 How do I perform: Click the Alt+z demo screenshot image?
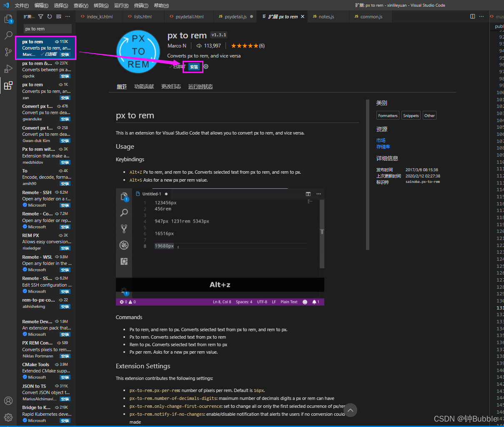click(x=220, y=247)
